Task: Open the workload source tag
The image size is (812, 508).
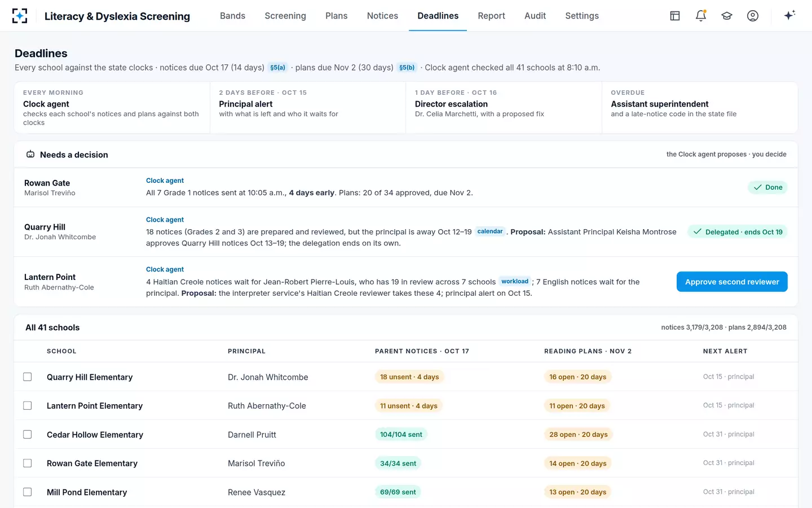Action: point(515,281)
